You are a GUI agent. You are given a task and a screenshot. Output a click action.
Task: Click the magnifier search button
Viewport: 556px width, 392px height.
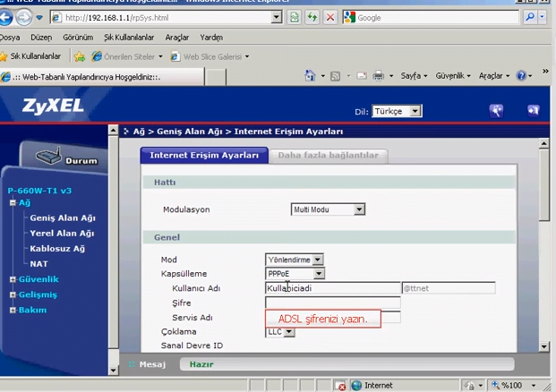click(530, 17)
